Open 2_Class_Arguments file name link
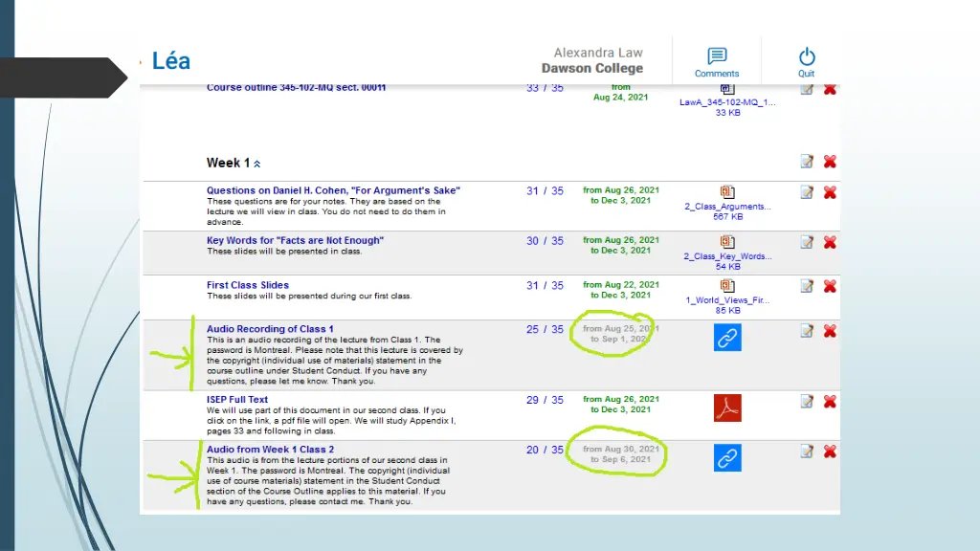The width and height of the screenshot is (980, 551). (x=727, y=207)
